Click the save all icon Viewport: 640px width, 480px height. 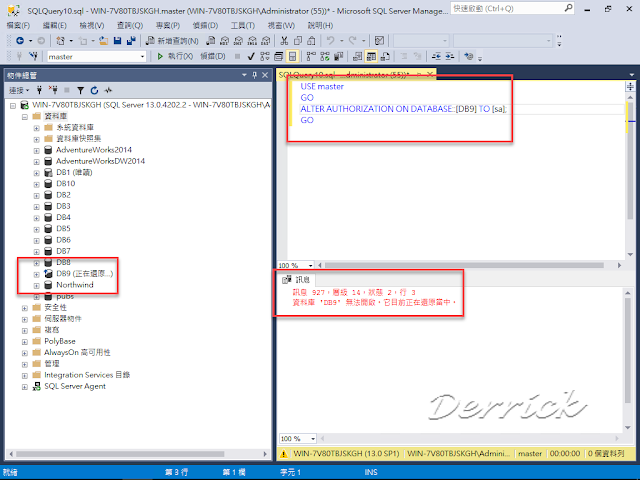(131, 41)
